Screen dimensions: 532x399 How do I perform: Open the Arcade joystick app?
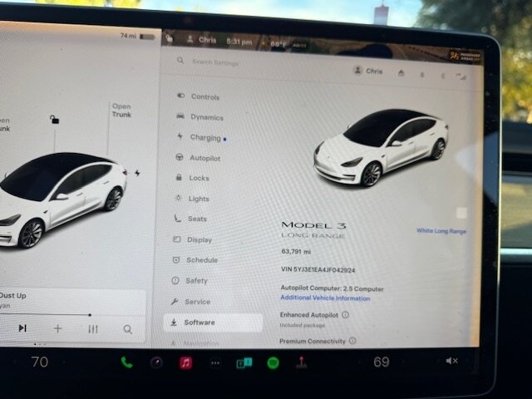302,362
